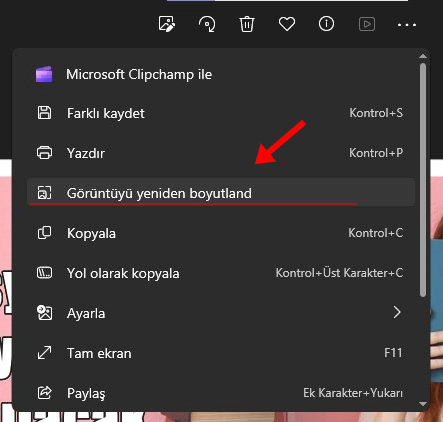Click the floppy disk save icon
Viewport: 443px width, 422px height.
pos(44,113)
